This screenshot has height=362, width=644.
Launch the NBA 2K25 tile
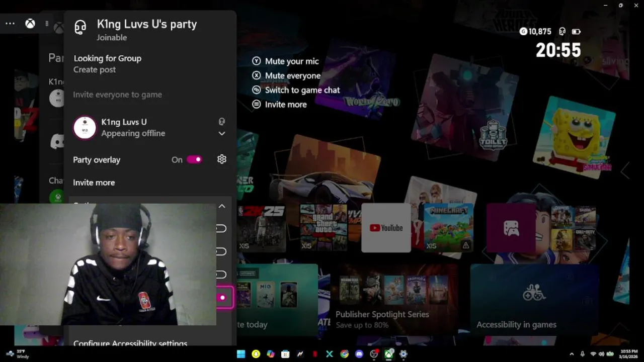click(262, 228)
